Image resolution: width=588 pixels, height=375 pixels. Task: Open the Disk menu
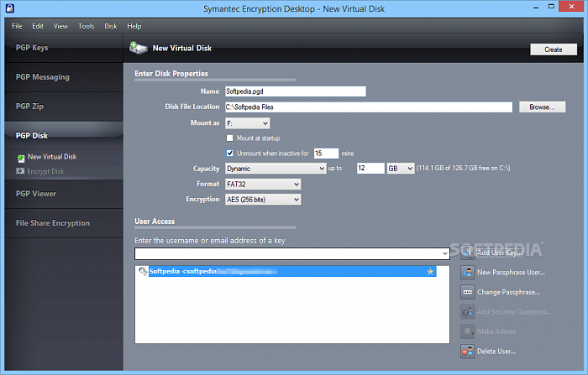click(110, 26)
